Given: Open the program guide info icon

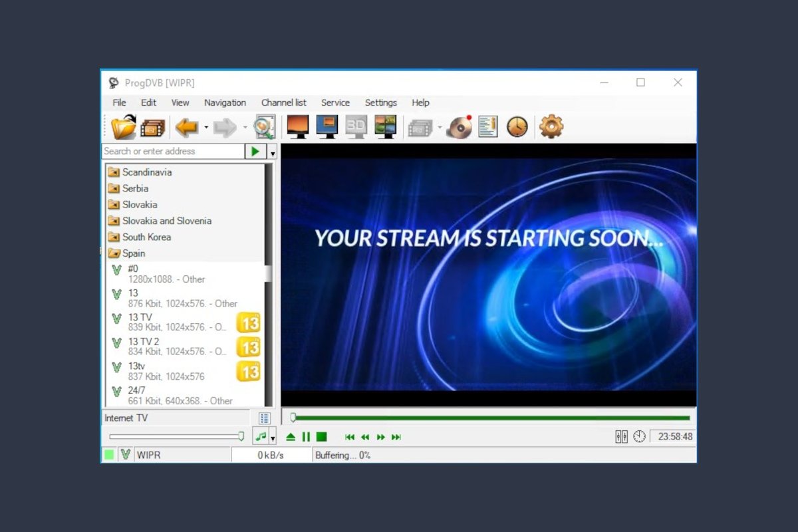Looking at the screenshot, I should pyautogui.click(x=488, y=126).
